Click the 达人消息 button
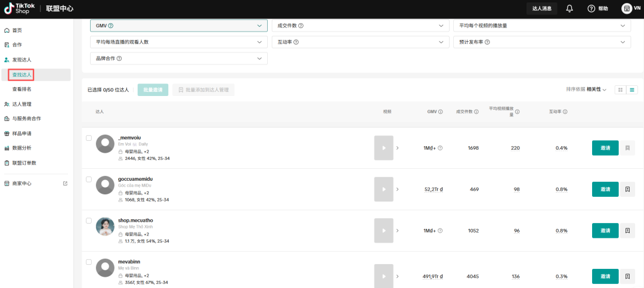644x288 pixels. (541, 8)
